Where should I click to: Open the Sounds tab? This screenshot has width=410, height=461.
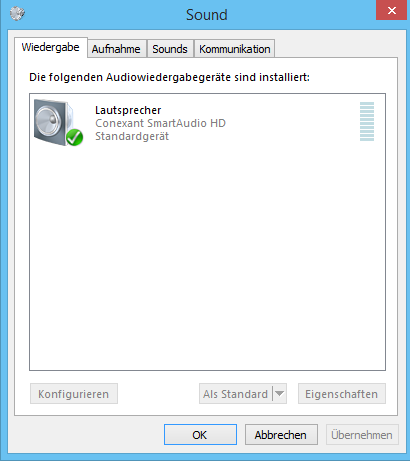click(x=170, y=49)
